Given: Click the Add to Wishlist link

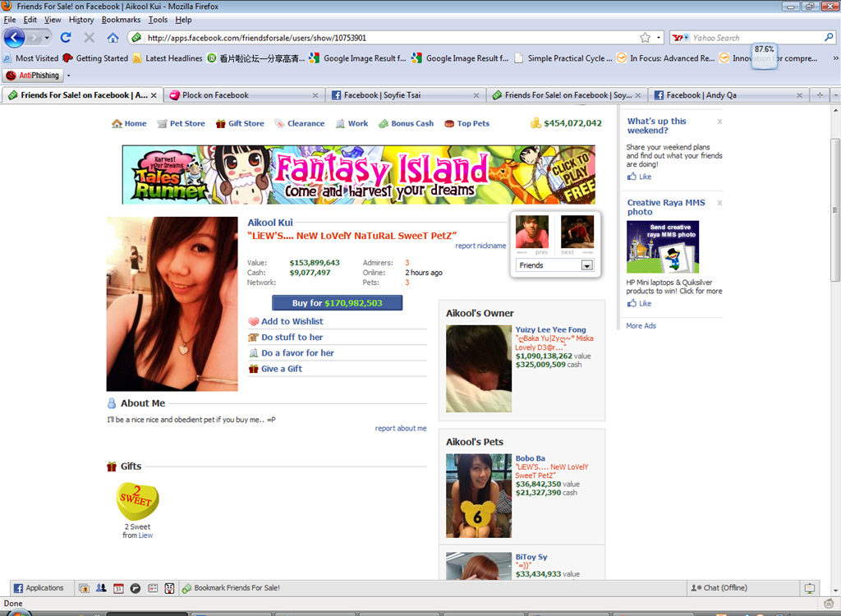Looking at the screenshot, I should pyautogui.click(x=292, y=321).
